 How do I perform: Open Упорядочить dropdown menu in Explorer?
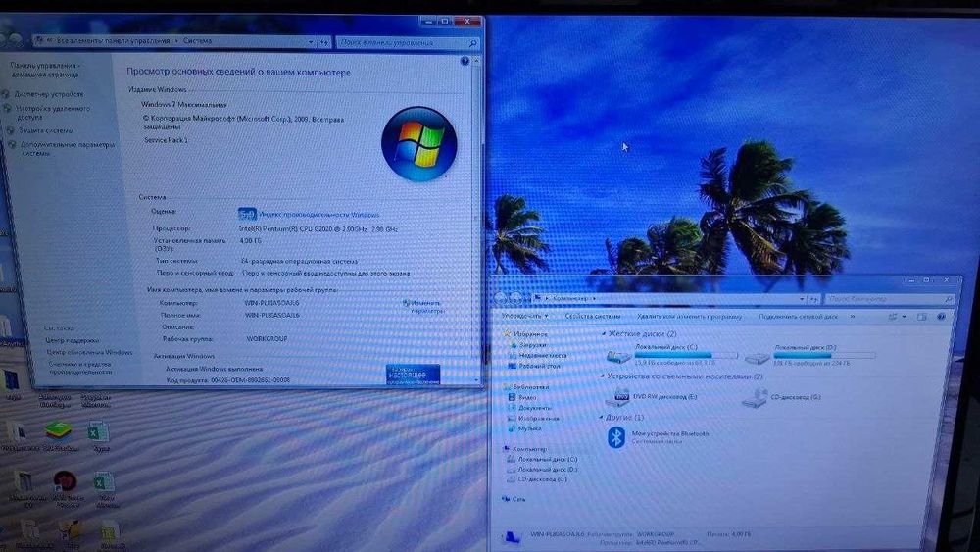(x=525, y=317)
